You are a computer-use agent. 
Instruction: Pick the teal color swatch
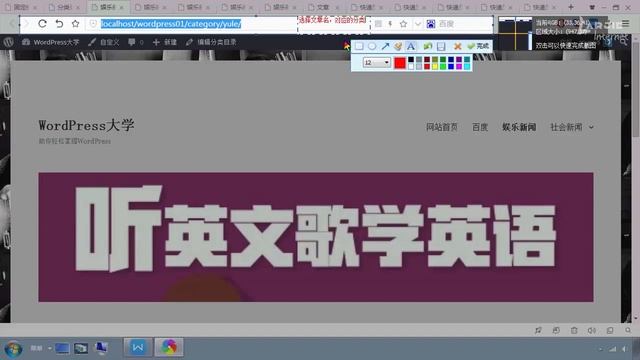(467, 60)
